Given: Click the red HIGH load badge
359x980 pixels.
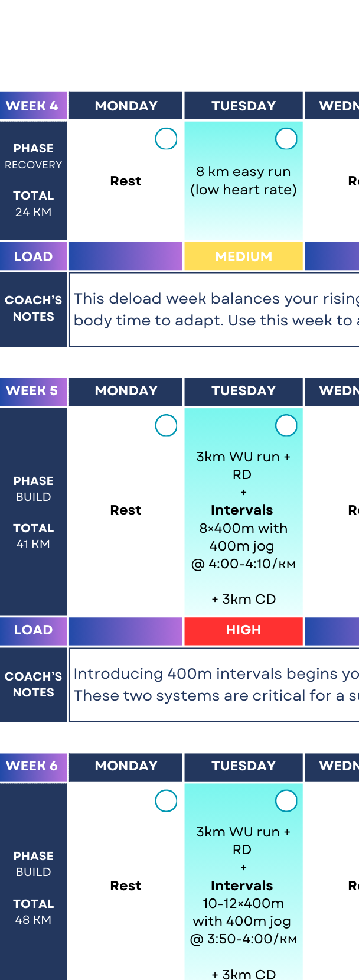Looking at the screenshot, I should [x=243, y=630].
